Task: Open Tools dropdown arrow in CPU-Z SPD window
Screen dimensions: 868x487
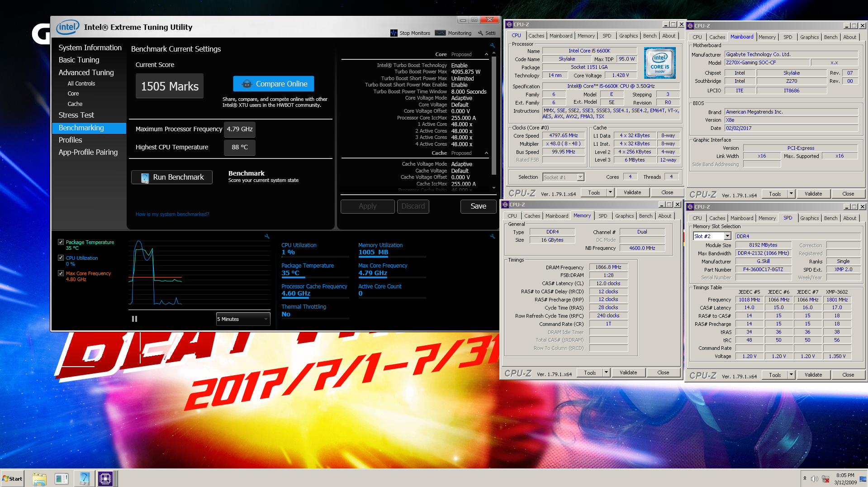Action: click(791, 375)
